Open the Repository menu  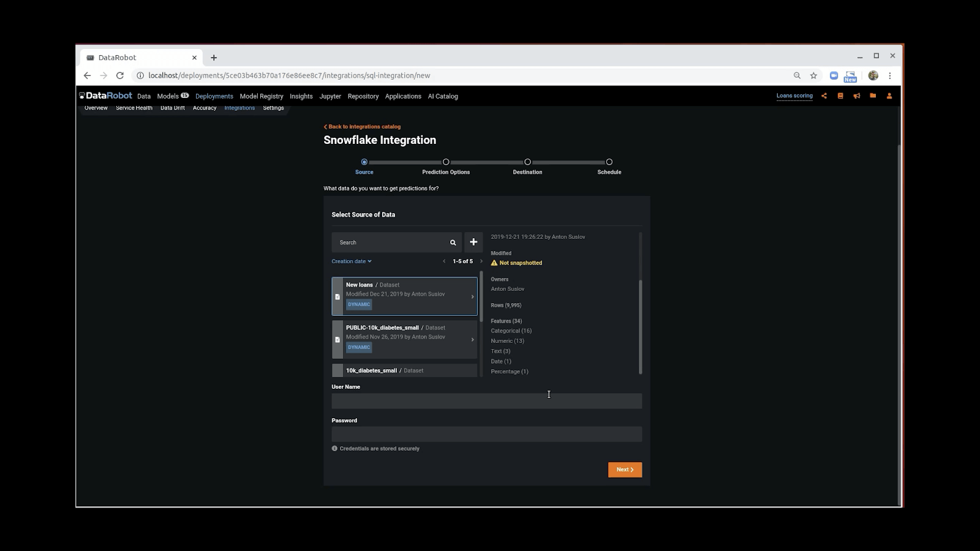tap(363, 96)
